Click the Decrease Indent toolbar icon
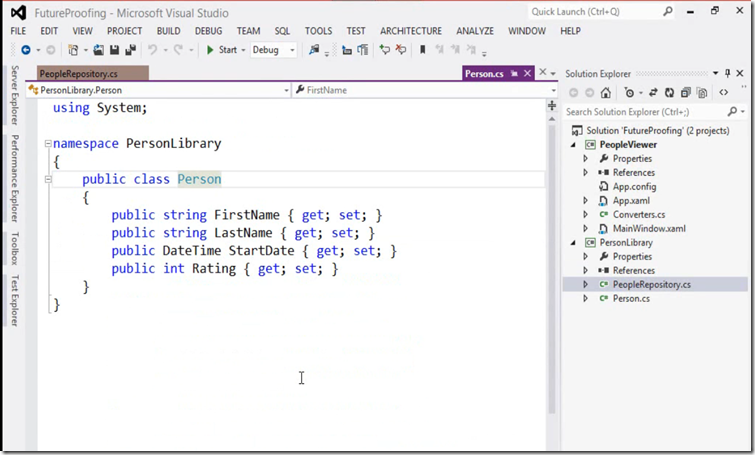Viewport: 755px width, 455px height. click(346, 50)
